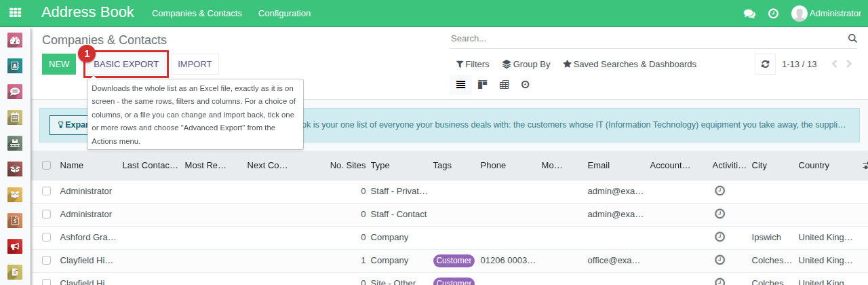Viewport: 868px width, 285px height.
Task: Open the Filters dropdown
Action: click(x=473, y=64)
